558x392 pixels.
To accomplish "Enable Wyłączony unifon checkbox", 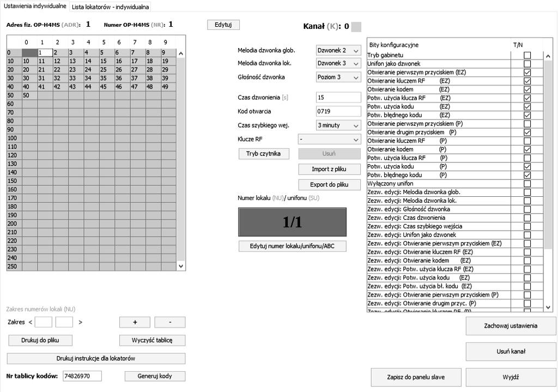I will (x=527, y=184).
